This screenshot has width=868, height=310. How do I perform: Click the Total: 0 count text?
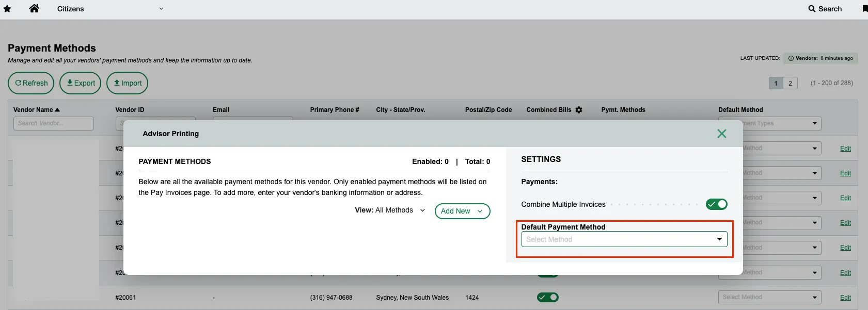click(x=478, y=161)
